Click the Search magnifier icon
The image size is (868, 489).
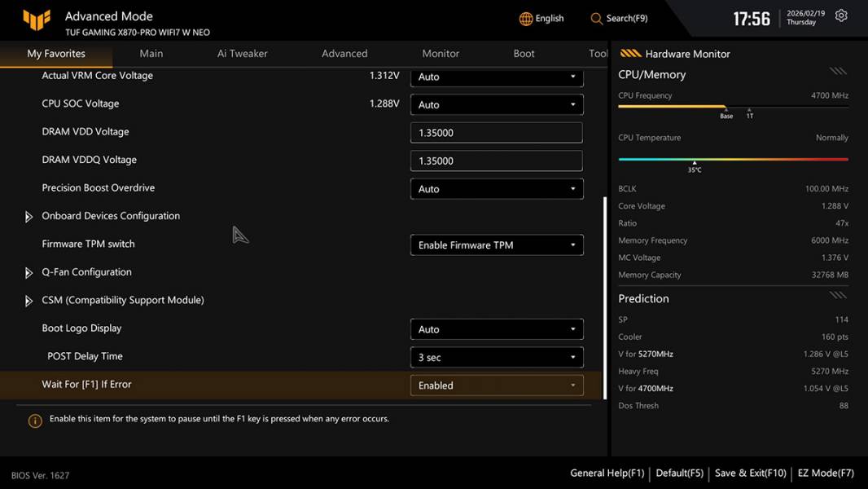tap(597, 19)
